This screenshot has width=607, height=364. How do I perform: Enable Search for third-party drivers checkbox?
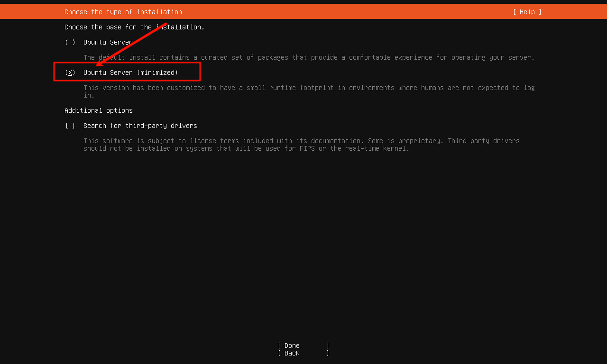131,126
